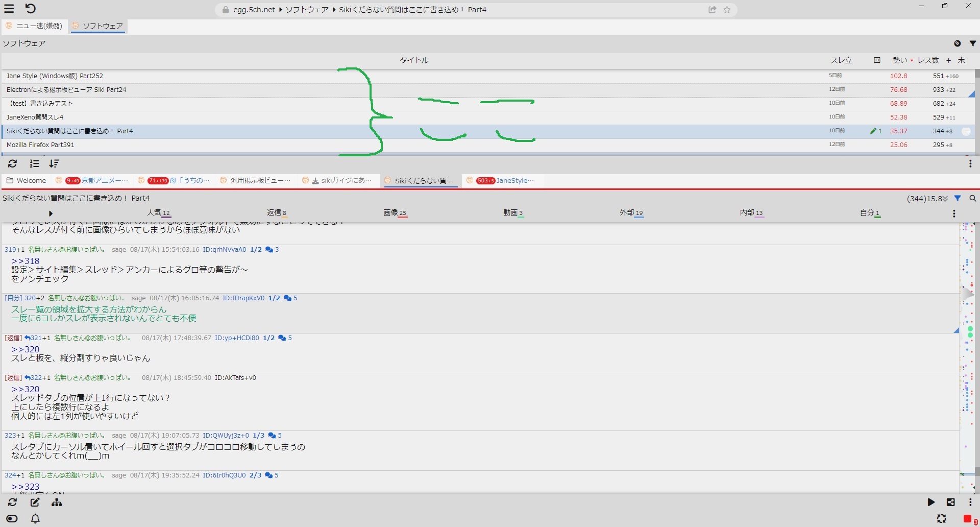The image size is (980, 527).
Task: Click the numbered list icon in board toolbar
Action: (x=34, y=163)
